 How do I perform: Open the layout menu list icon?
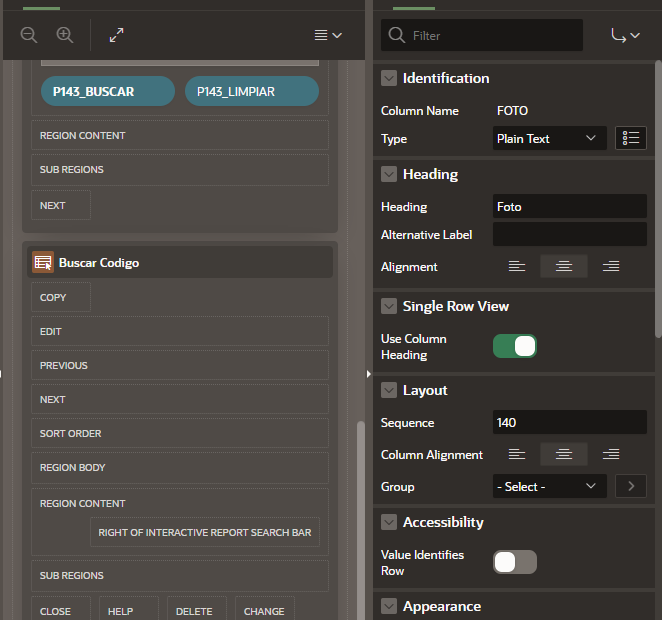(328, 35)
